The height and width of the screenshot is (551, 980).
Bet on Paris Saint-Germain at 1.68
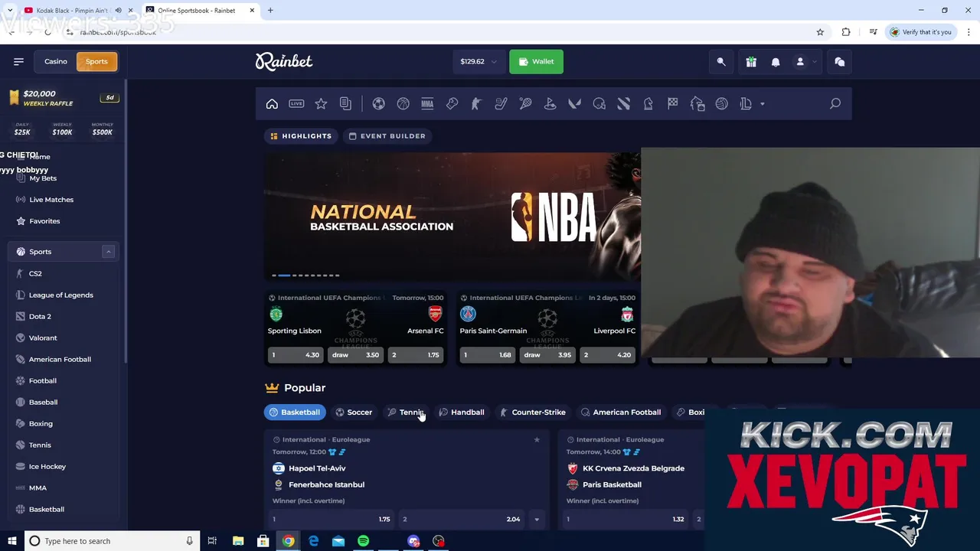[487, 354]
